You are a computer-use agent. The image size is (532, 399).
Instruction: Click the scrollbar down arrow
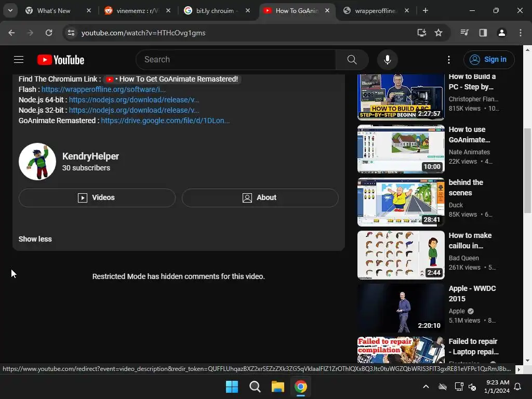pos(527,361)
